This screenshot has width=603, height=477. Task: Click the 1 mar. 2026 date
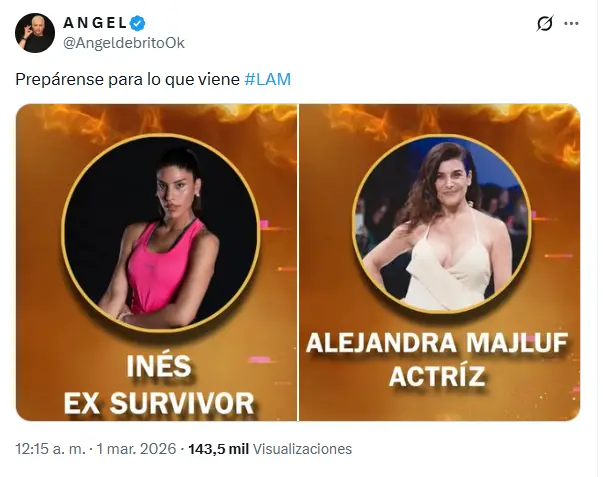pos(136,449)
